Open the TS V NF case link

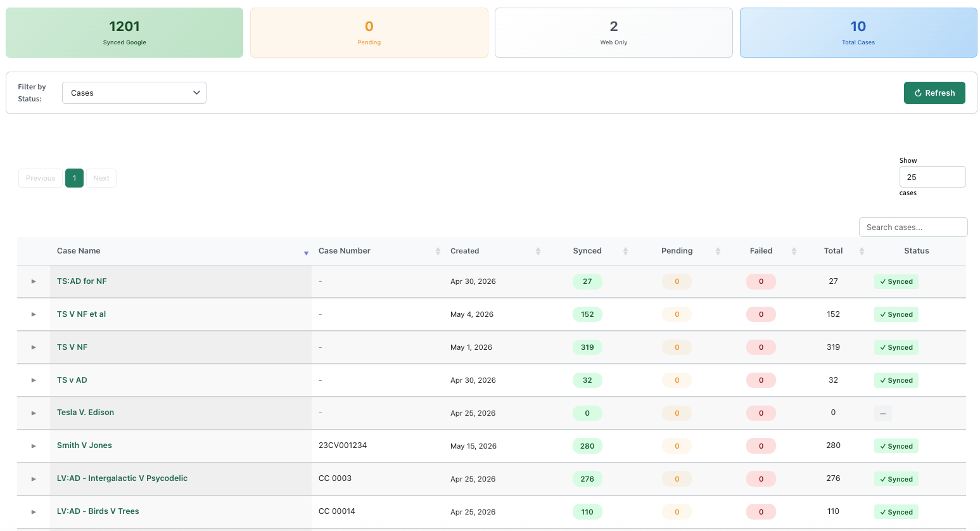click(x=72, y=347)
